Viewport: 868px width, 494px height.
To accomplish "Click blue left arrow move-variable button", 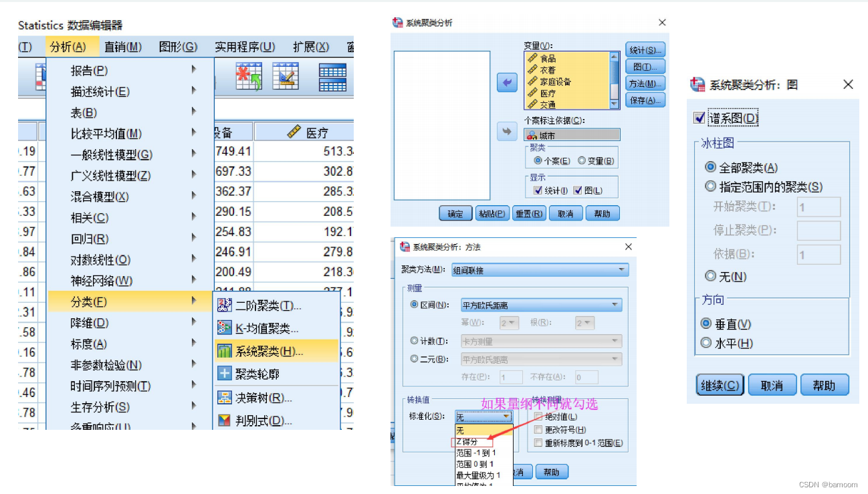I will (507, 82).
